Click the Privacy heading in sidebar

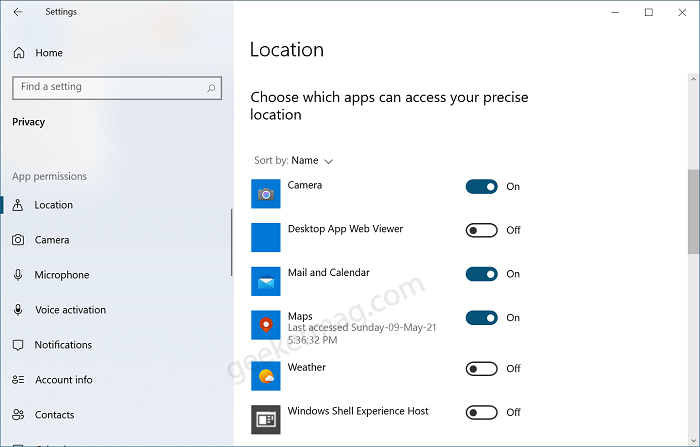tap(29, 122)
